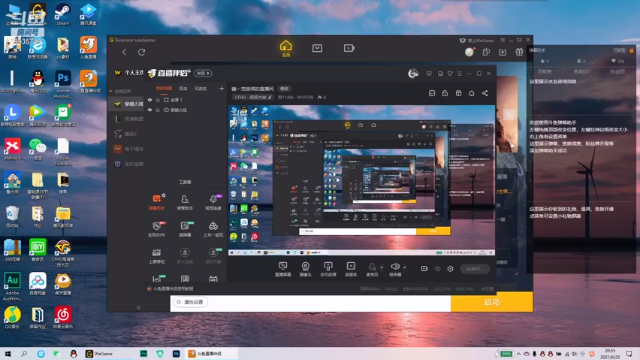Open the microphone dropdown arrow
The height and width of the screenshot is (360, 640).
coord(382,268)
